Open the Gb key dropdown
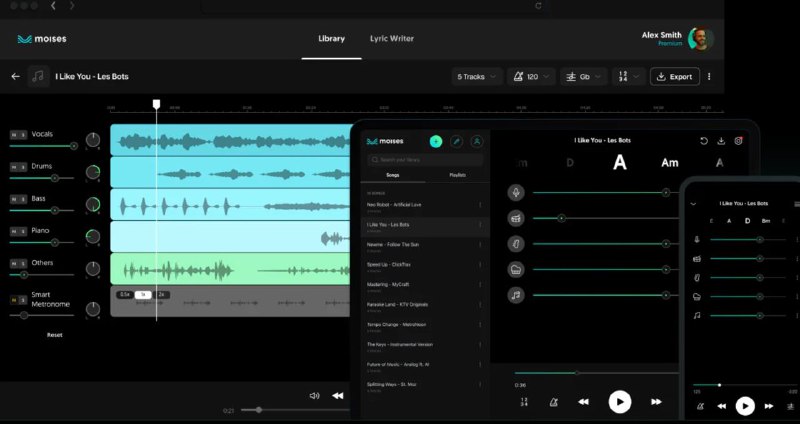This screenshot has width=800, height=424. (x=584, y=77)
